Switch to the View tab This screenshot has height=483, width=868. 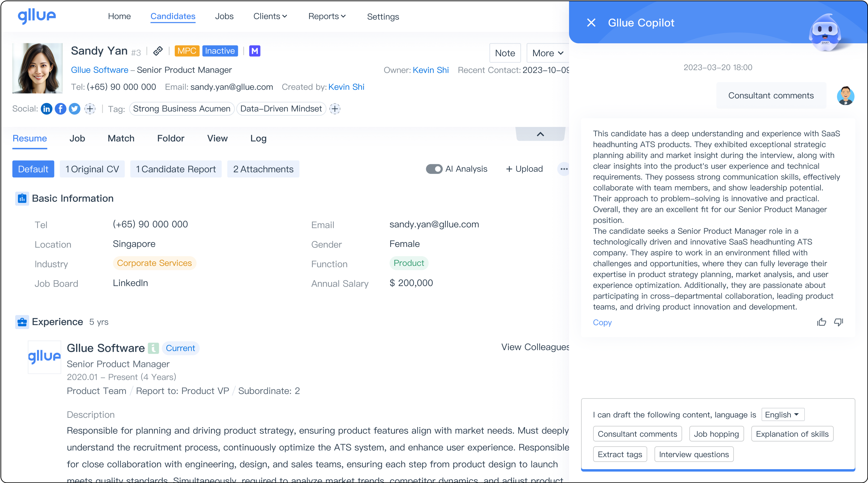[217, 139]
